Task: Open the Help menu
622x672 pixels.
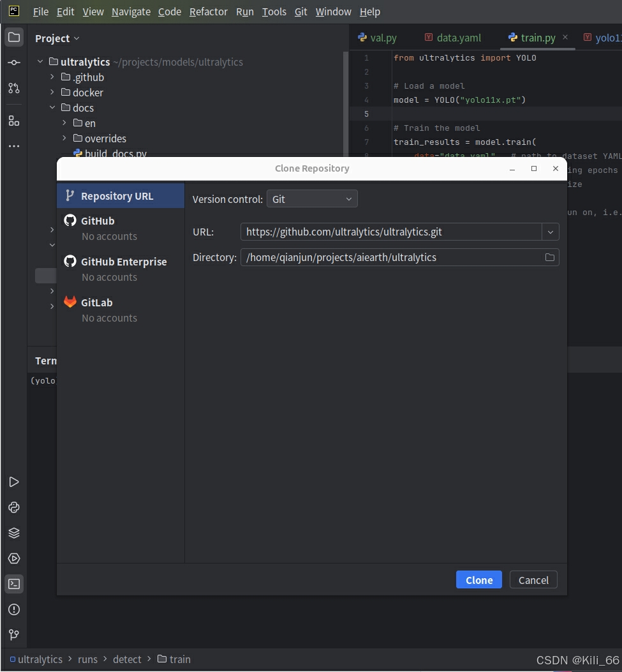Action: 369,11
